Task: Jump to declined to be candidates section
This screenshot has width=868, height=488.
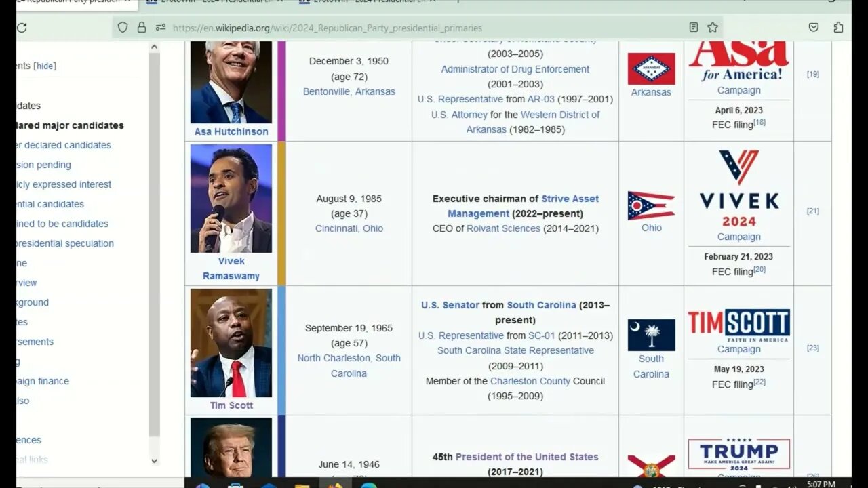Action: tap(62, 224)
